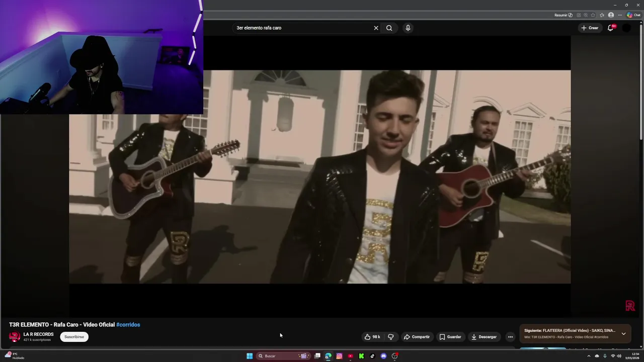Open the clock and date 12:34
The height and width of the screenshot is (362, 644).
tap(632, 356)
